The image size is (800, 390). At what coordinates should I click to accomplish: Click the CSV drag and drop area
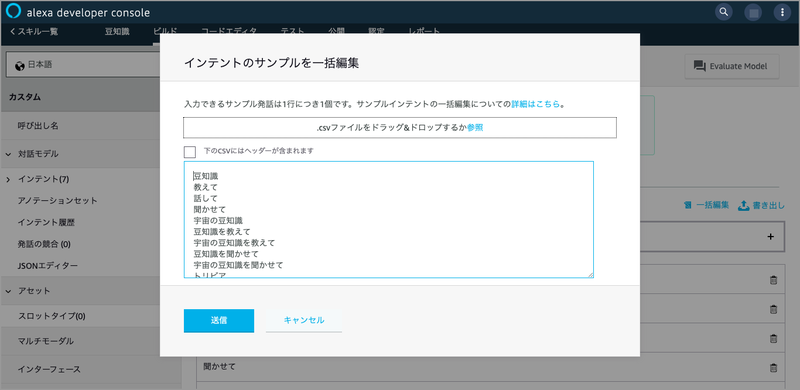coord(400,128)
